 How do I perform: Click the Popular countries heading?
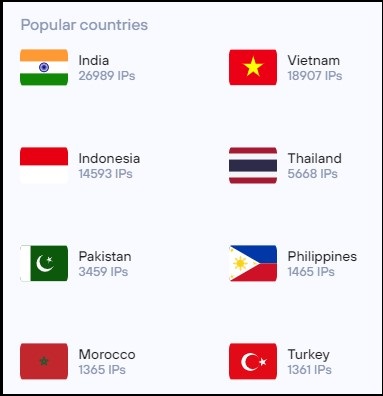[84, 25]
